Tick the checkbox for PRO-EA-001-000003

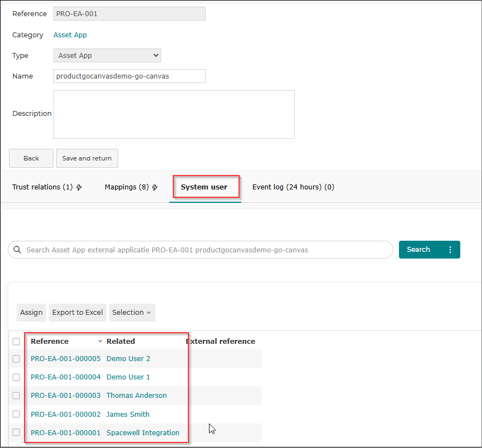[16, 396]
